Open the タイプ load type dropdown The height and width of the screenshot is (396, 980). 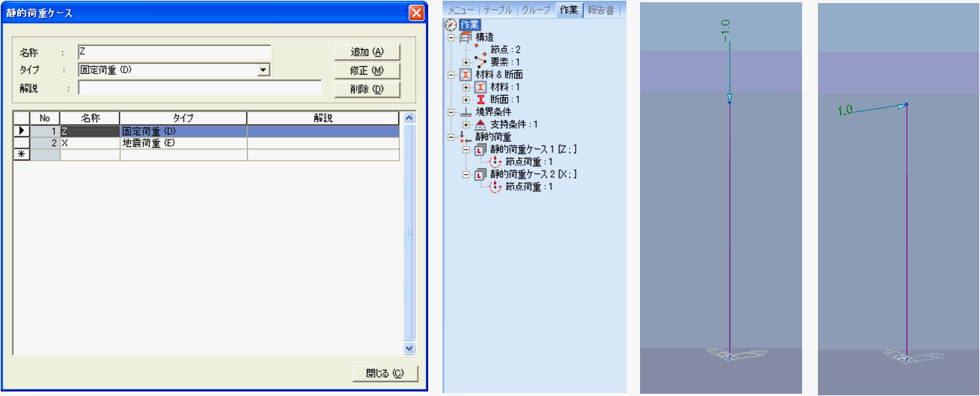point(263,70)
